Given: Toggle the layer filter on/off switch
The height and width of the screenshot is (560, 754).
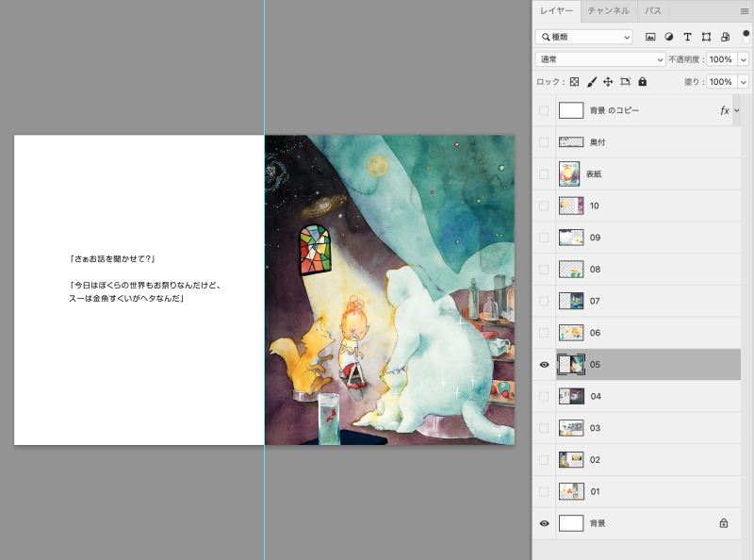Looking at the screenshot, I should pos(746,35).
